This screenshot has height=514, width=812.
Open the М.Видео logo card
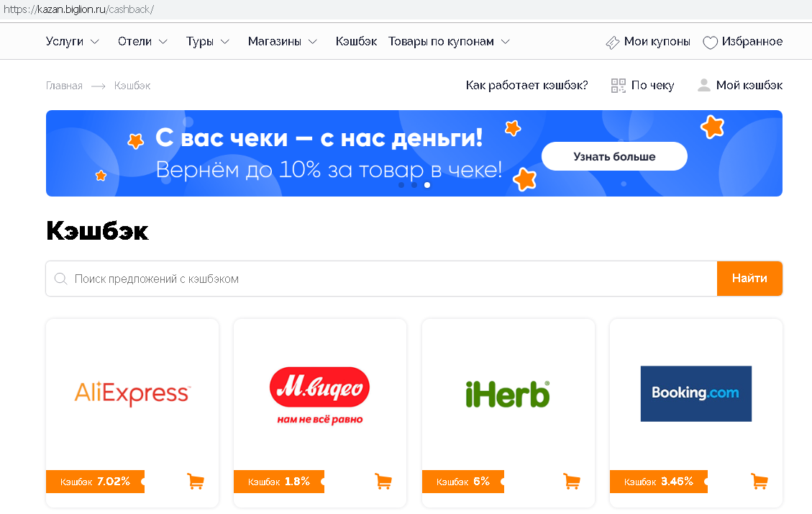tap(319, 396)
